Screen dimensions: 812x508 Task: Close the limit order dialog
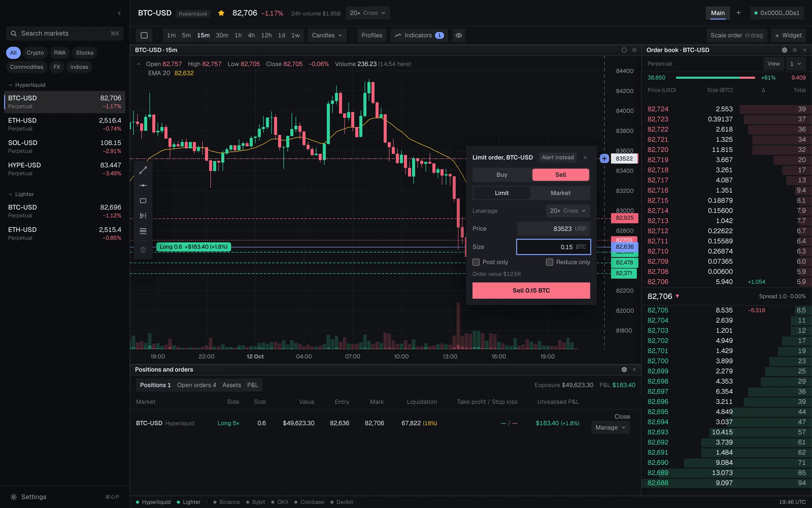point(585,157)
